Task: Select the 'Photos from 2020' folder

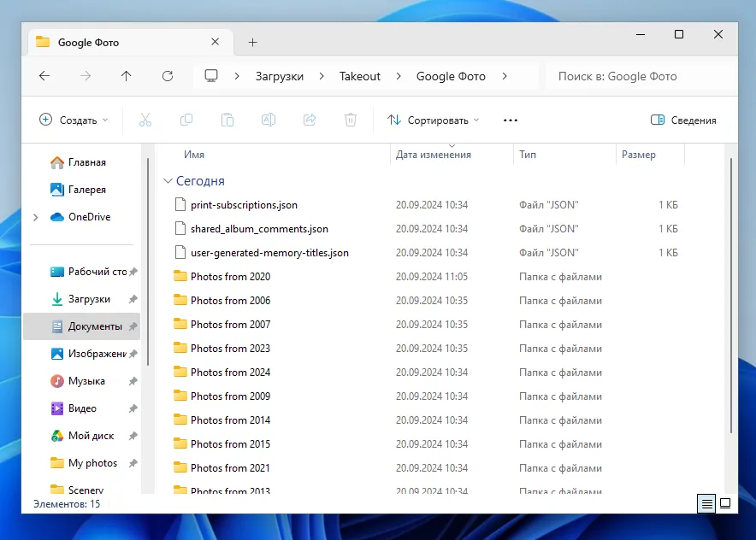Action: (x=230, y=277)
